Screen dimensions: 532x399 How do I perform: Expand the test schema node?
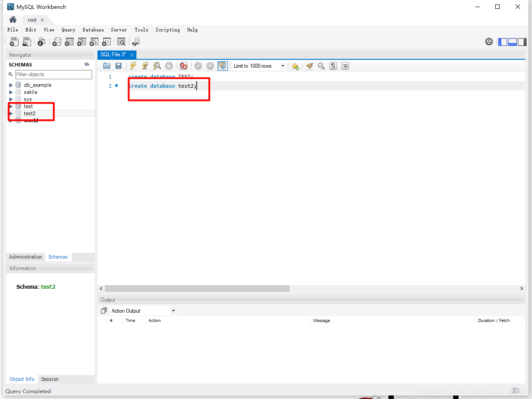(x=11, y=106)
